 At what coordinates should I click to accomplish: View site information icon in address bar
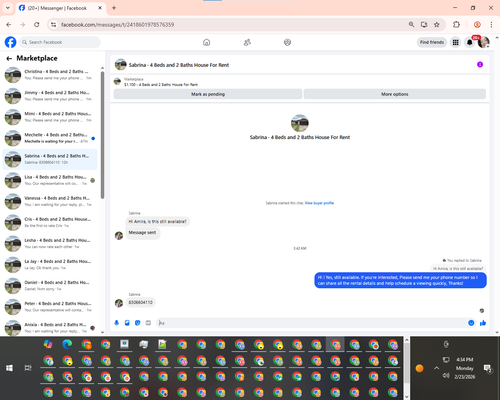(x=53, y=25)
